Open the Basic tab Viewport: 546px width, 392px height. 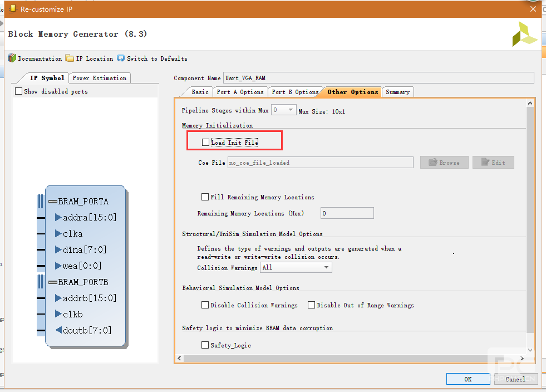(200, 92)
